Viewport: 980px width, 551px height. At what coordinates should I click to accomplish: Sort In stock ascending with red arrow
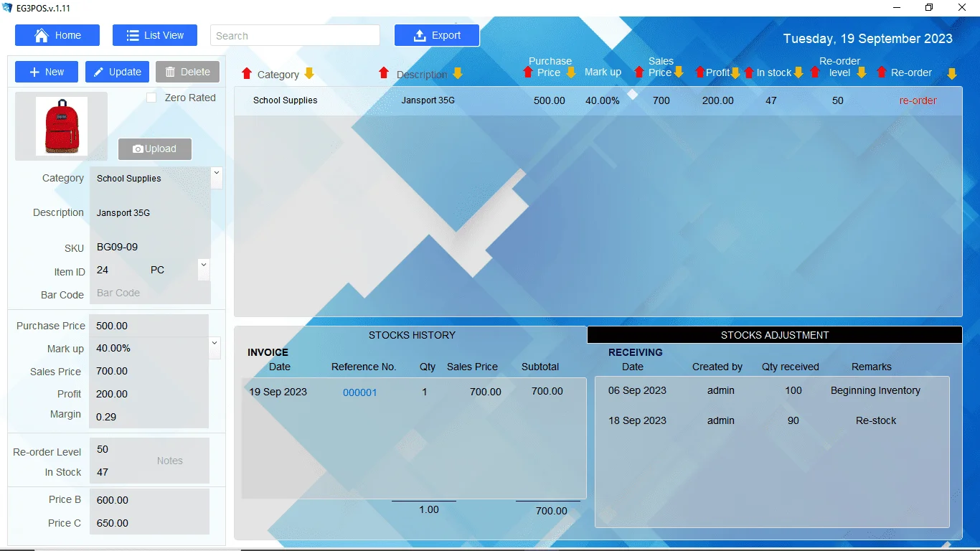click(749, 72)
